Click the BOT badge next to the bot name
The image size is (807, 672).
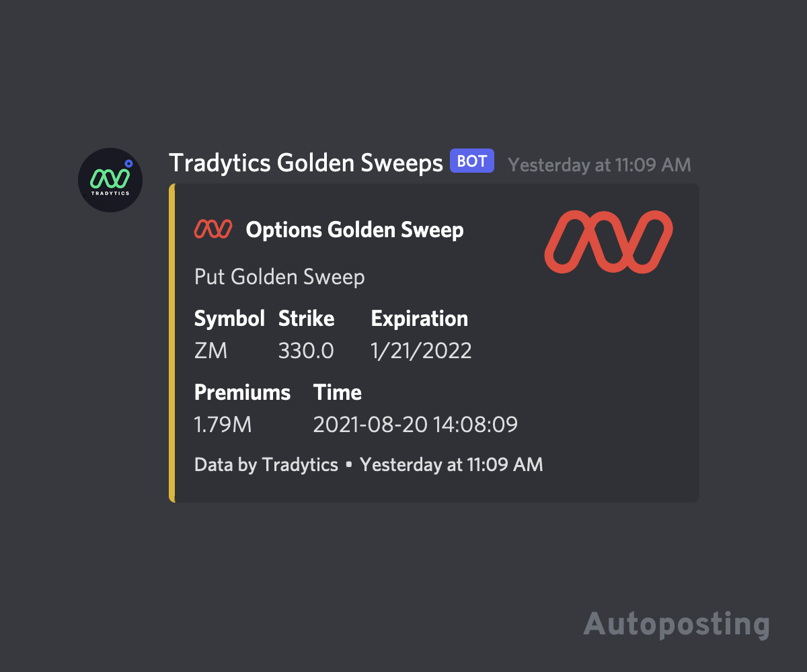coord(471,161)
